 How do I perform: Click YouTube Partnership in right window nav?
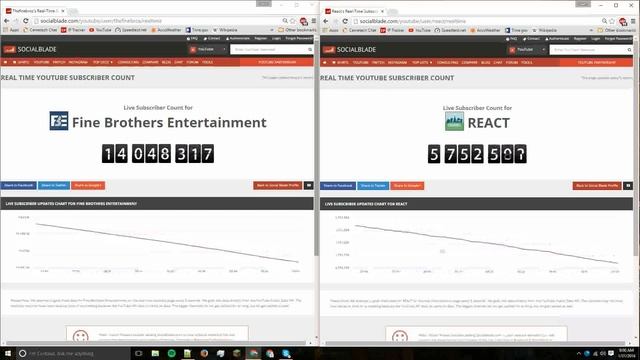point(596,62)
